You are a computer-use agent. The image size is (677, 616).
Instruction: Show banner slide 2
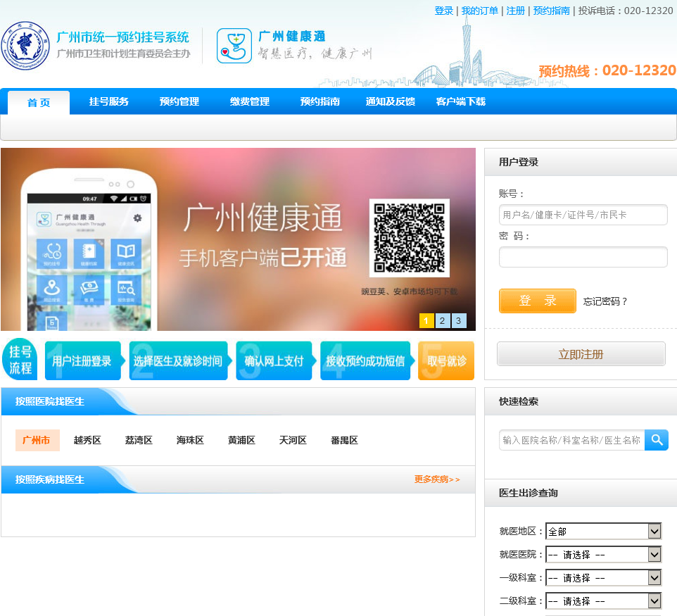click(x=443, y=320)
